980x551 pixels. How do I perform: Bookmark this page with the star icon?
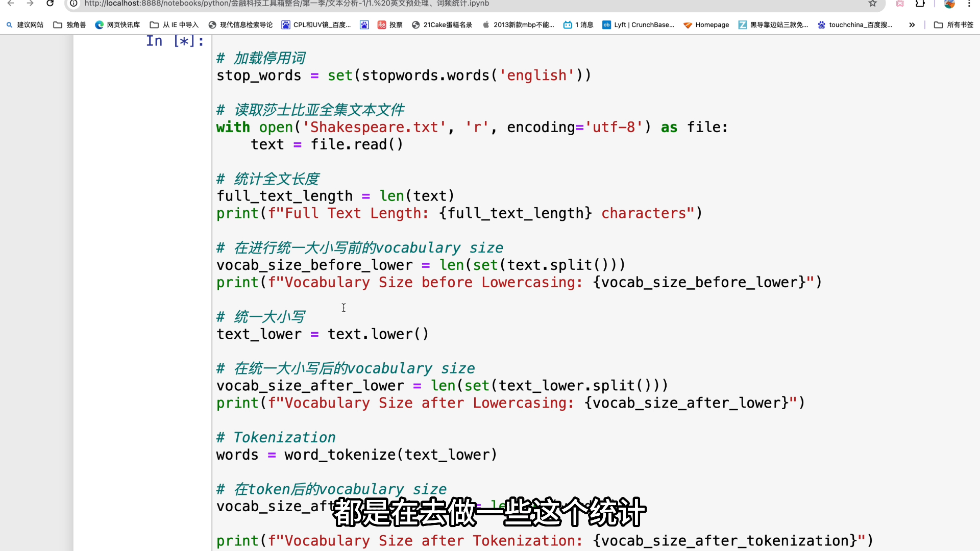coord(873,4)
